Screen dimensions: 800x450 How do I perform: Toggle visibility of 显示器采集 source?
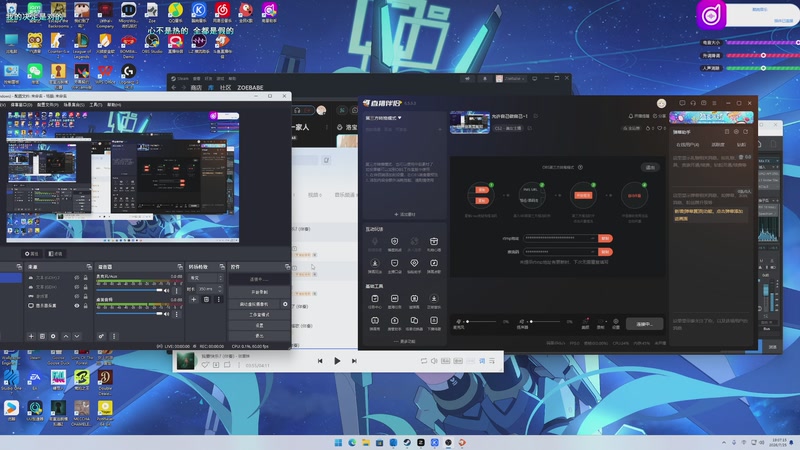click(x=77, y=306)
